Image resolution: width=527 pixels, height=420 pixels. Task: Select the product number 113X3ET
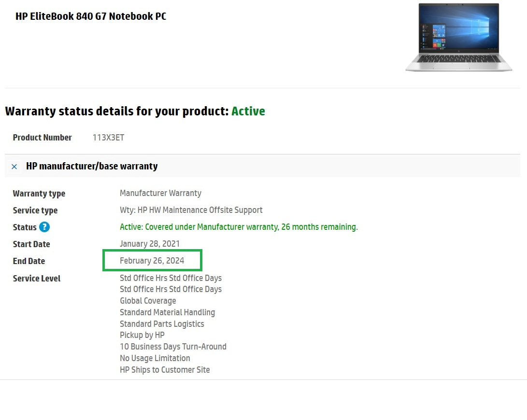tap(108, 138)
